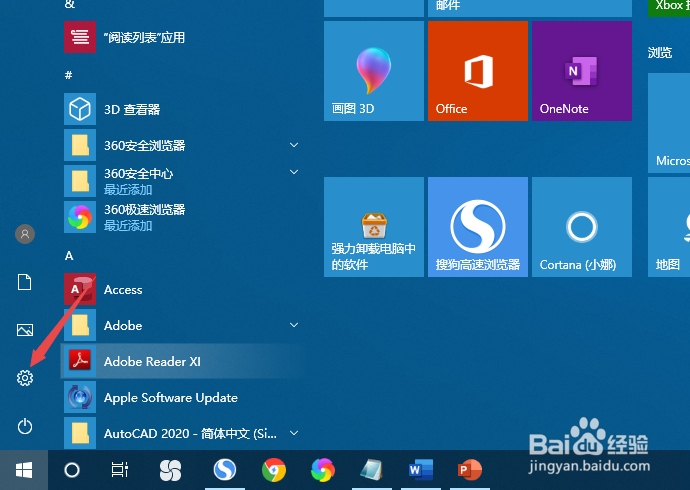The height and width of the screenshot is (490, 690).
Task: Open the Settings gear in Start sidebar
Action: pos(25,378)
